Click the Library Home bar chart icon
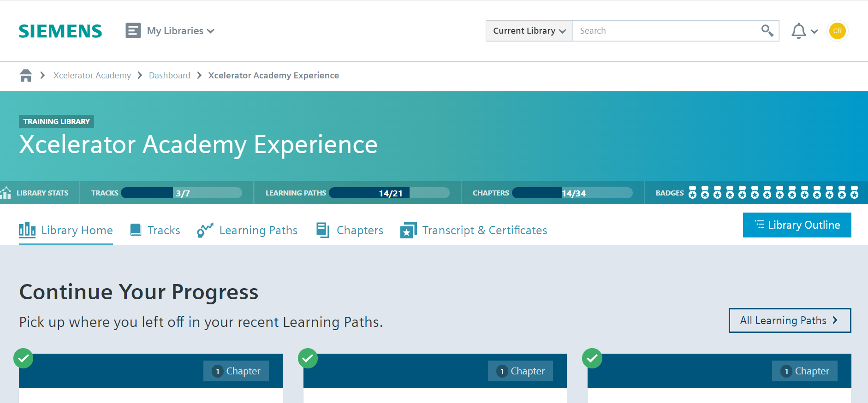Viewport: 868px width, 403px height. (27, 230)
